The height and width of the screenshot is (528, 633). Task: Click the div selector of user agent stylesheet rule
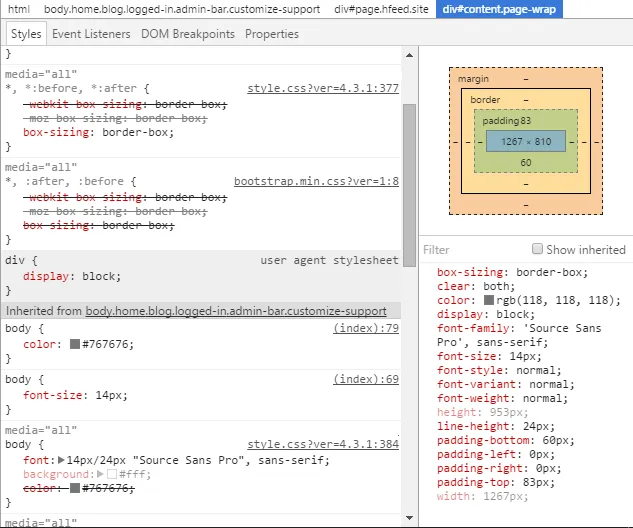(15, 260)
